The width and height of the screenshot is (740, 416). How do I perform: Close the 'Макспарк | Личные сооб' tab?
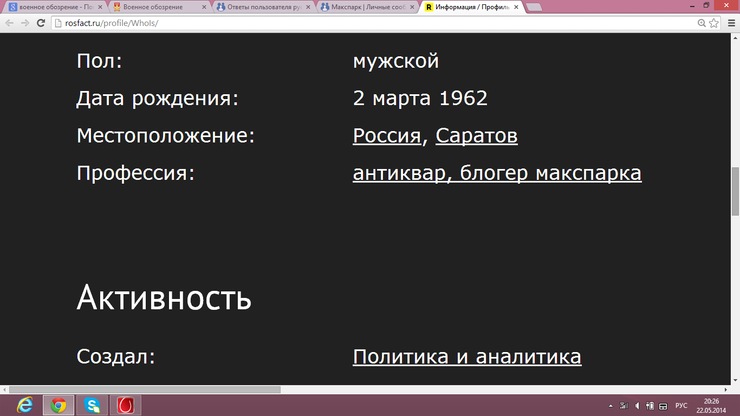412,7
